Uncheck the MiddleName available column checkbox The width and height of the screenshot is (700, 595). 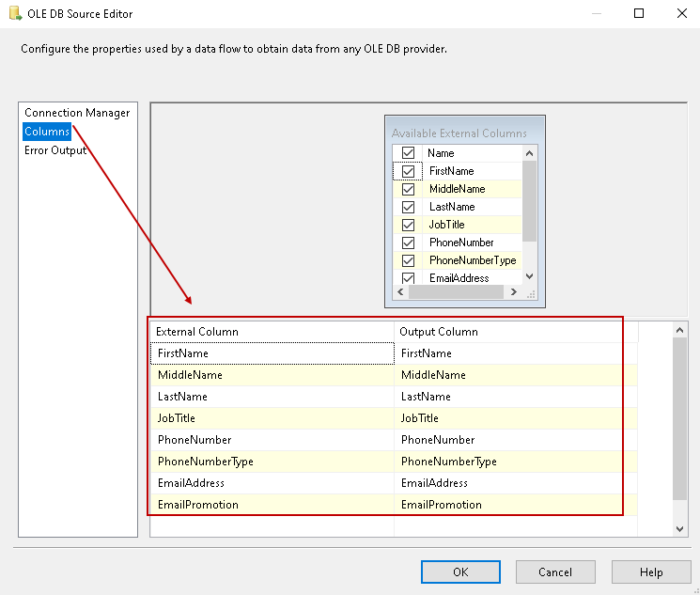point(408,189)
